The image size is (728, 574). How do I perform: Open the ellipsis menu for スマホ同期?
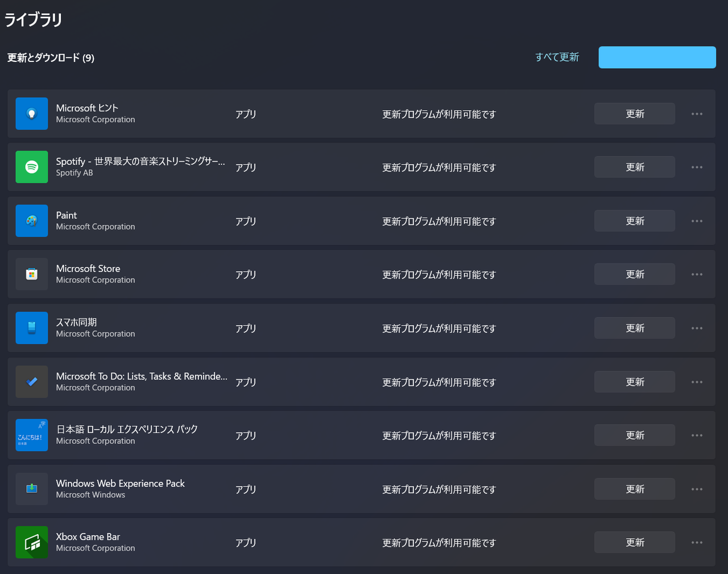[x=697, y=328]
